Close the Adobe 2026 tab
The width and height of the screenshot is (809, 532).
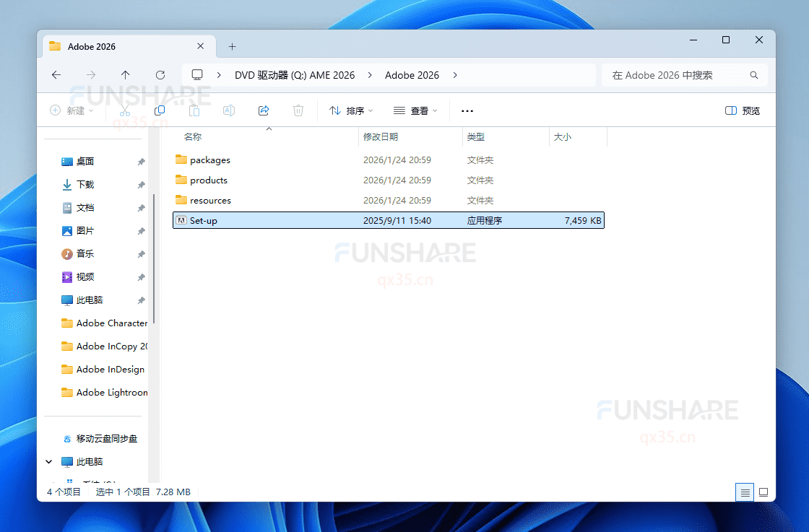pos(200,46)
